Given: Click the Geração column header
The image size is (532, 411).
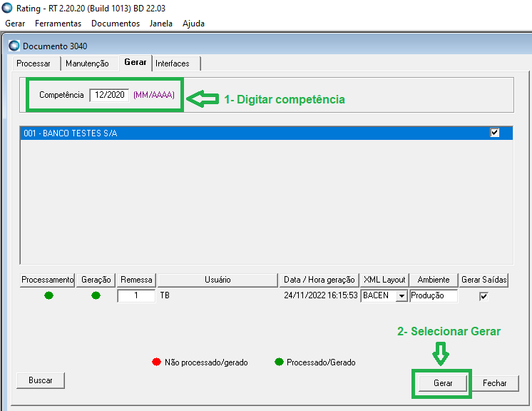Looking at the screenshot, I should coord(96,280).
